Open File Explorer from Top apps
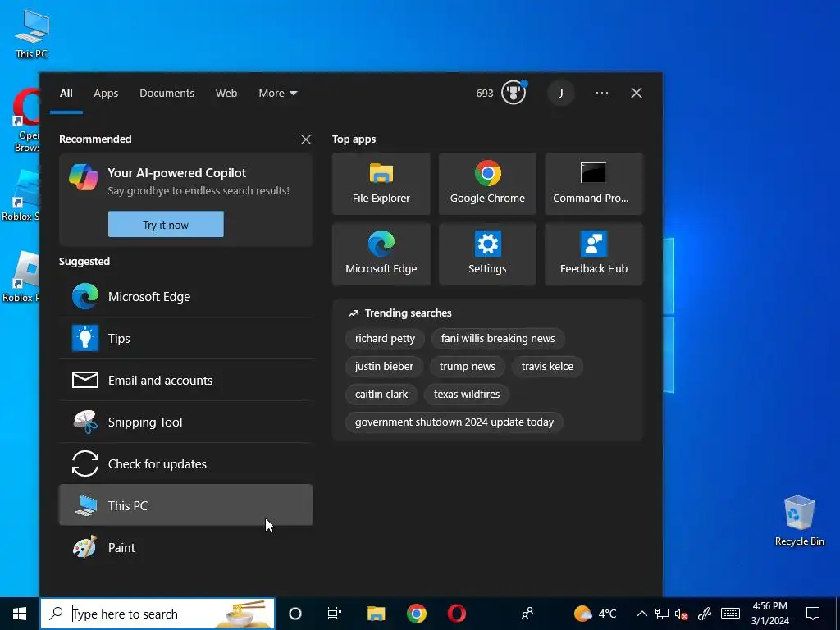Image resolution: width=840 pixels, height=630 pixels. [381, 184]
